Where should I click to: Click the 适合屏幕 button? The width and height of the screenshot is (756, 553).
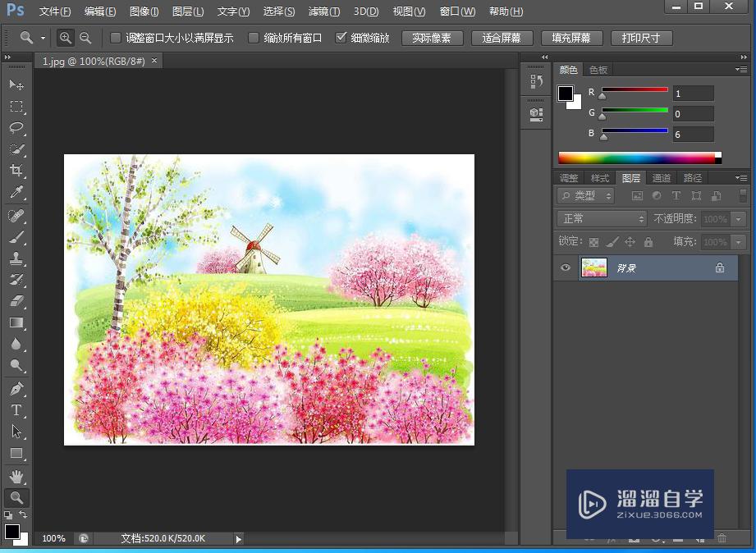(x=502, y=39)
